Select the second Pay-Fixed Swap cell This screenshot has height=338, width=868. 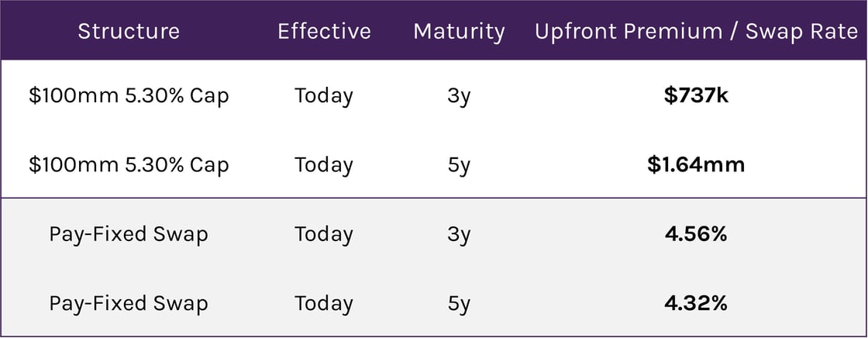point(129,303)
